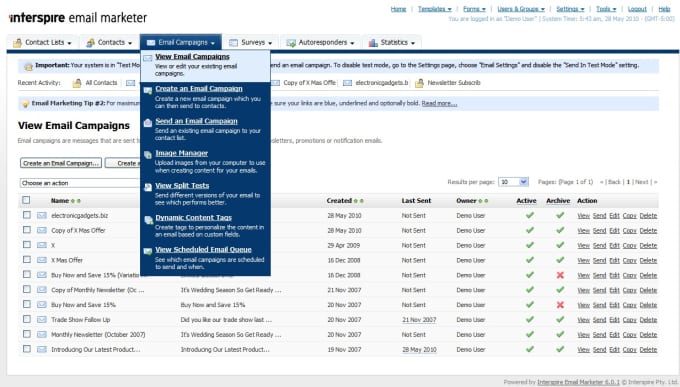Click the View Scheduled Email Queue menu icon
The image size is (680, 387).
pos(148,251)
